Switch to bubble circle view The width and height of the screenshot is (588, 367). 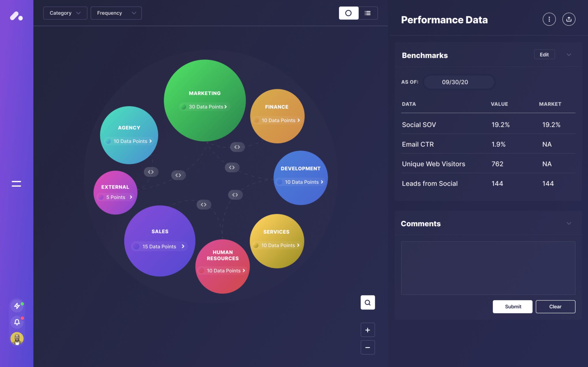(x=348, y=13)
